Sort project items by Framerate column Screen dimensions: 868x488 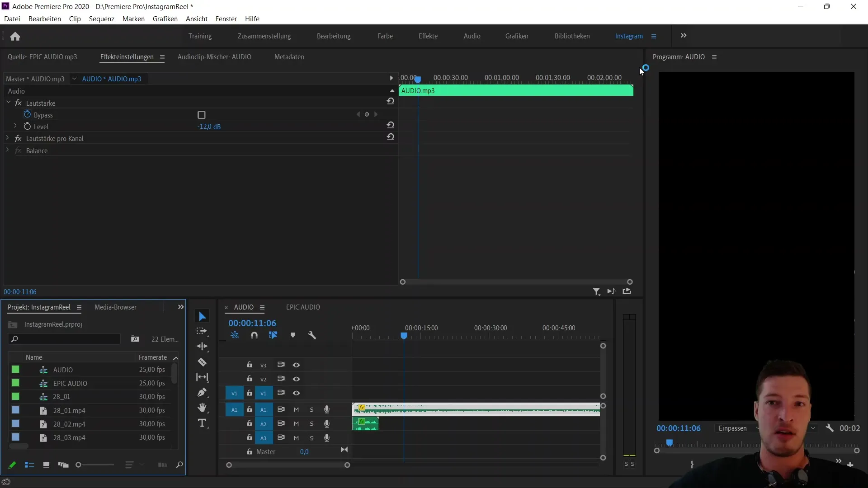coord(153,357)
